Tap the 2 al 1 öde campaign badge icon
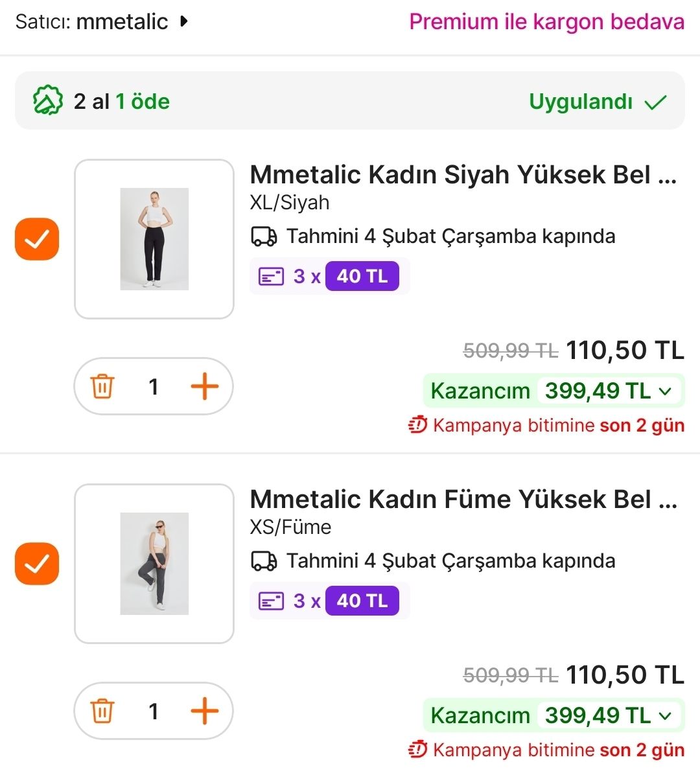Screen dimensions: 700x775 click(x=47, y=101)
